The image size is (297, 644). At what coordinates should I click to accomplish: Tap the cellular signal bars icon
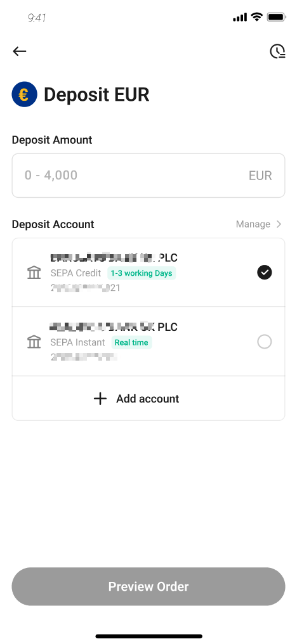pyautogui.click(x=240, y=17)
